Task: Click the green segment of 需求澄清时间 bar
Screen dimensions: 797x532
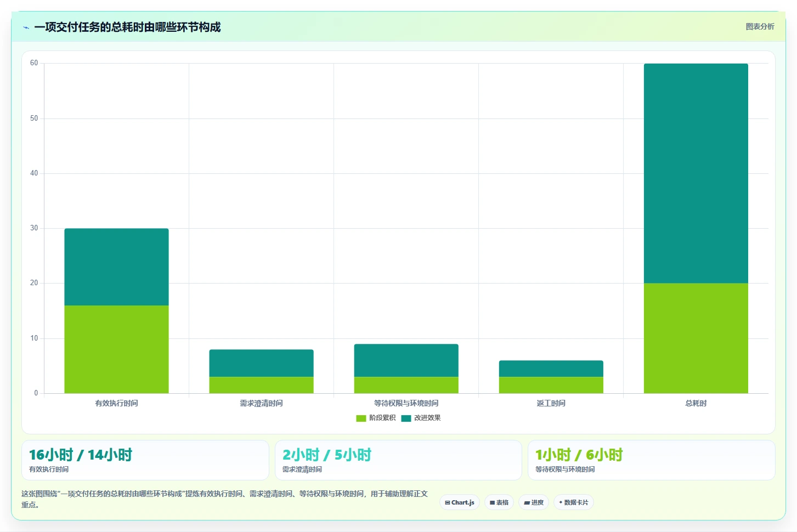Action: (261, 385)
